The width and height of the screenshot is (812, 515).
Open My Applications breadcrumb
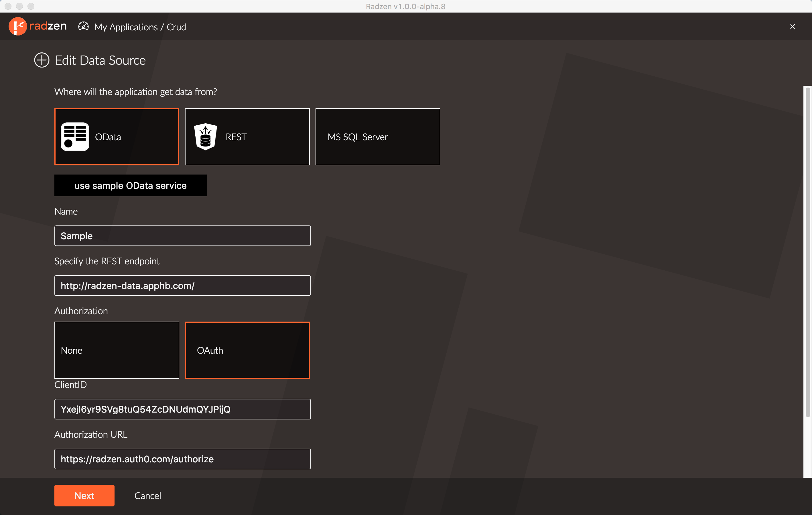point(126,27)
